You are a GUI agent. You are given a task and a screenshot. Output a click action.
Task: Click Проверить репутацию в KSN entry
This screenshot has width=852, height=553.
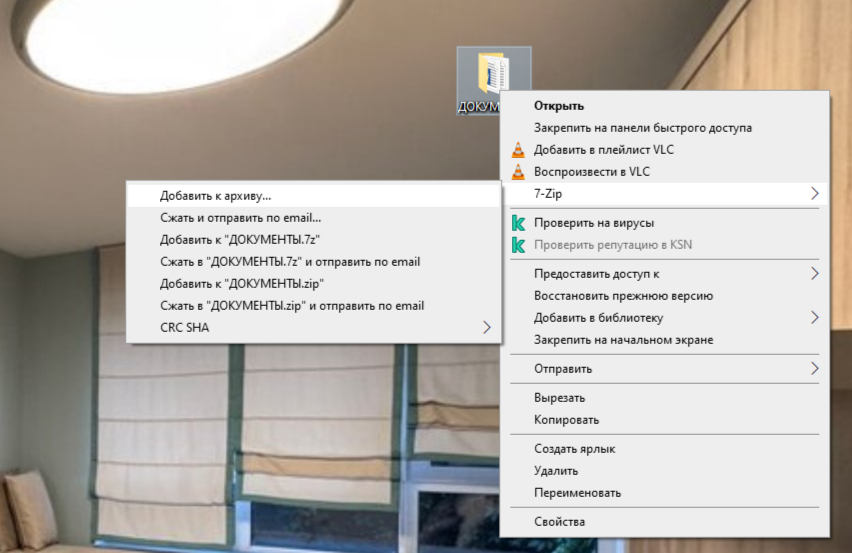point(664,245)
